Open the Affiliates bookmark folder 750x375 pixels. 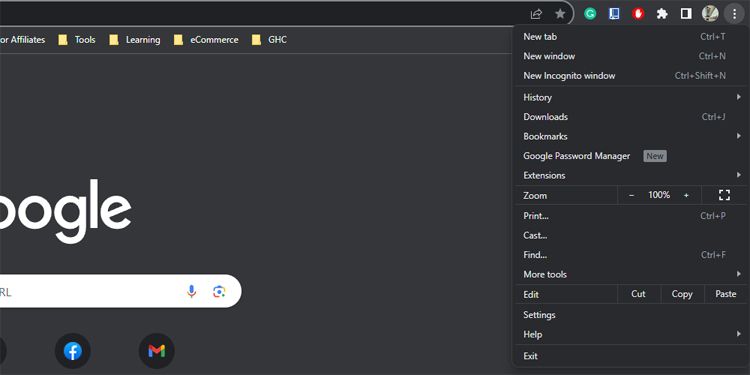[x=22, y=40]
